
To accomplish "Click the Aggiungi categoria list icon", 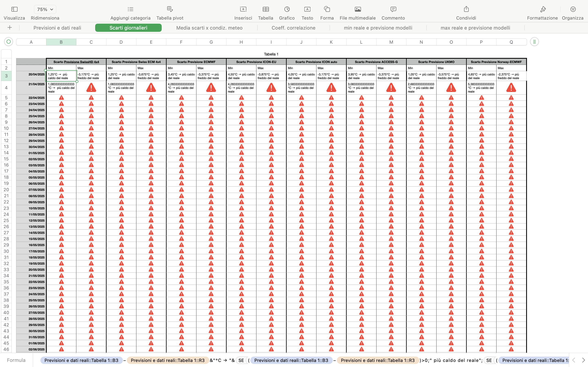I will pyautogui.click(x=130, y=9).
